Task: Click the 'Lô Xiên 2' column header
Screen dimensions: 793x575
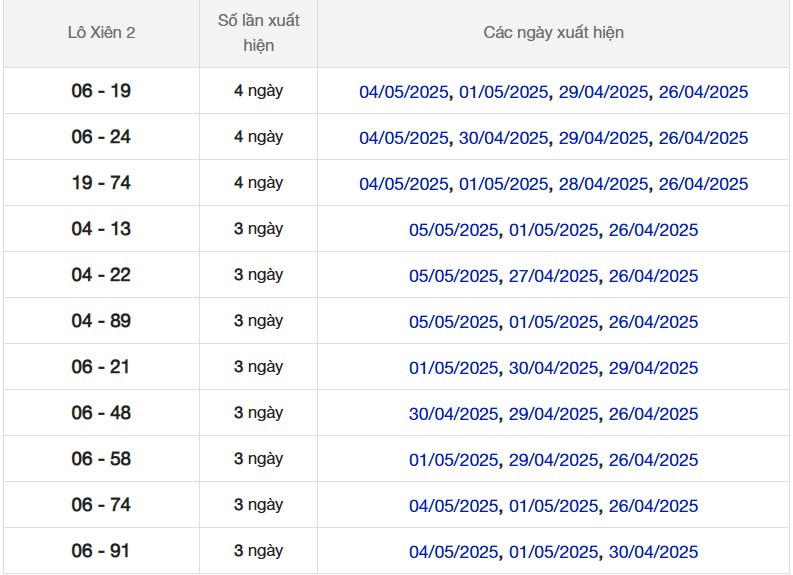Action: click(101, 33)
